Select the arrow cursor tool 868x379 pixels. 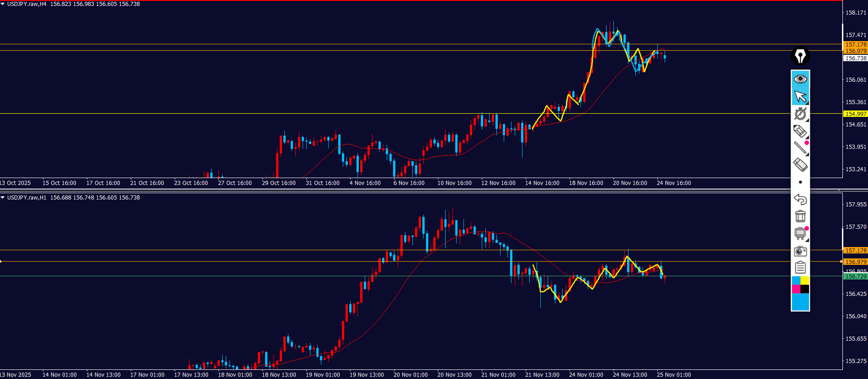click(x=800, y=96)
